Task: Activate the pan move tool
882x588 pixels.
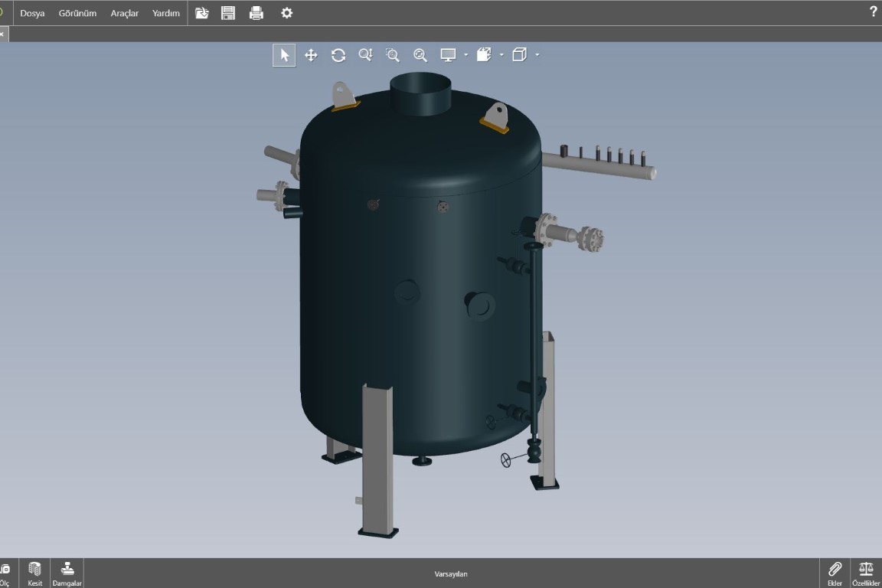Action: (x=311, y=55)
